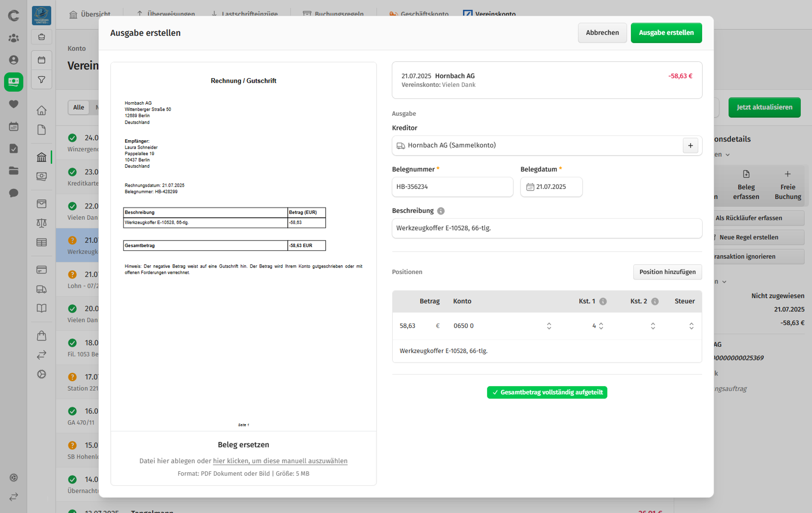This screenshot has height=513, width=812.
Task: Click the position text Werkzeugkoffer E-10528, 66-tlg.
Action: 443,351
